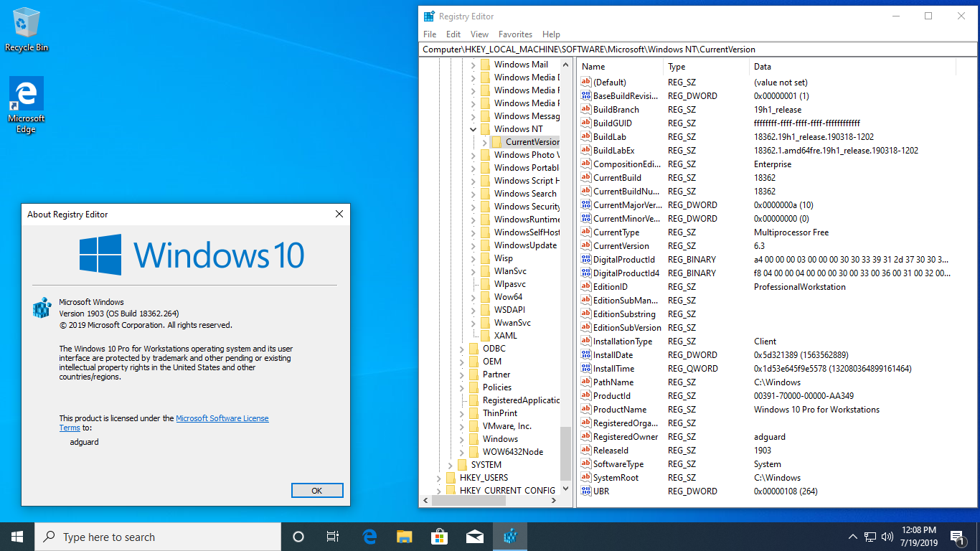Expand the Policies key node
The height and width of the screenshot is (551, 980).
coord(461,387)
